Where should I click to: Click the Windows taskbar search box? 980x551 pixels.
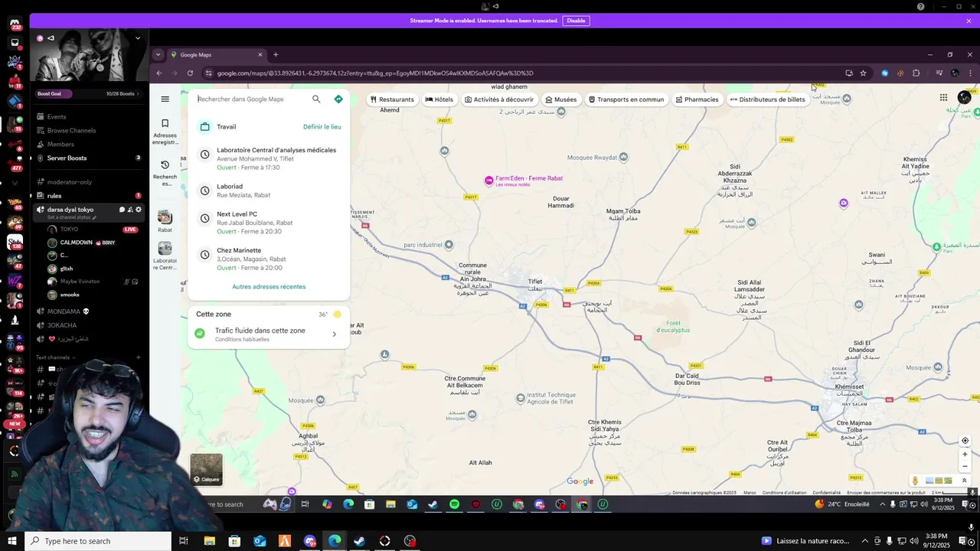97,541
